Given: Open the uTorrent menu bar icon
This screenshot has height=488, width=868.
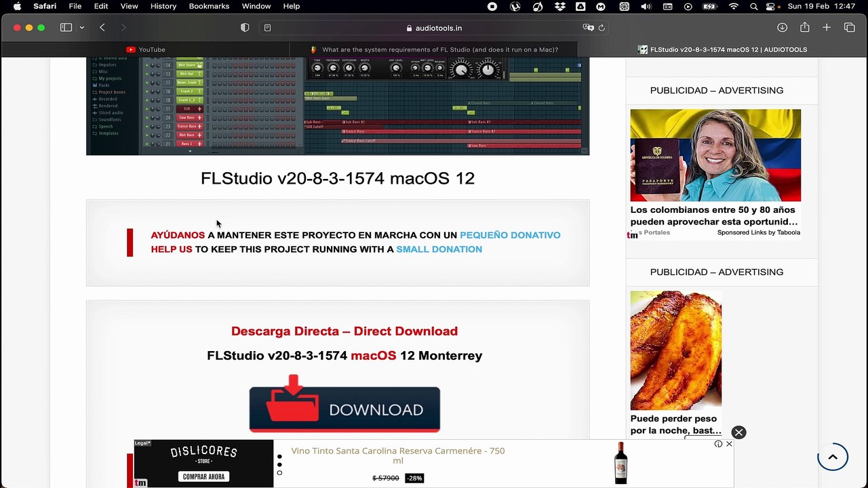Looking at the screenshot, I should coord(515,6).
